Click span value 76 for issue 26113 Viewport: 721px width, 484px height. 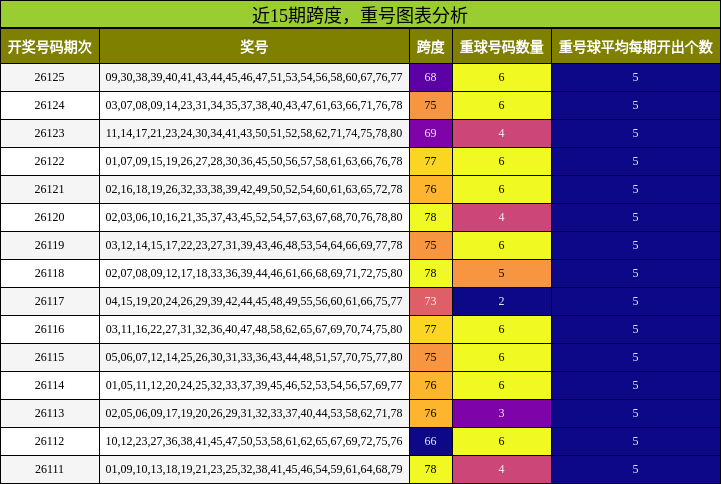[431, 414]
